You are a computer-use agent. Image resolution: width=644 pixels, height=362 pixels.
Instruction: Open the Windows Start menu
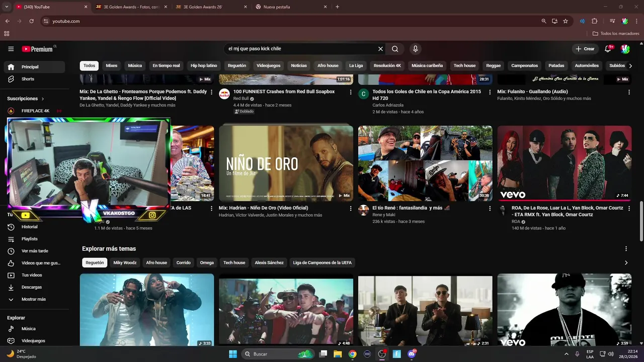pyautogui.click(x=233, y=354)
